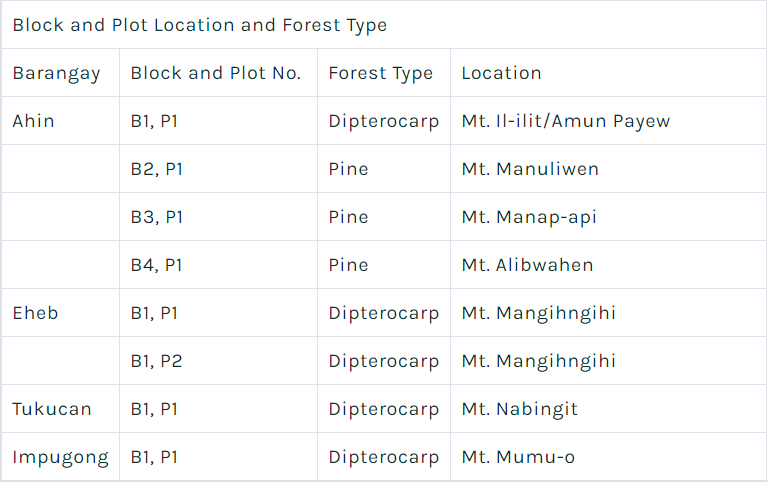Click the table title 'Block and Plot Location and Forest Type'
This screenshot has width=769, height=483.
[x=200, y=25]
